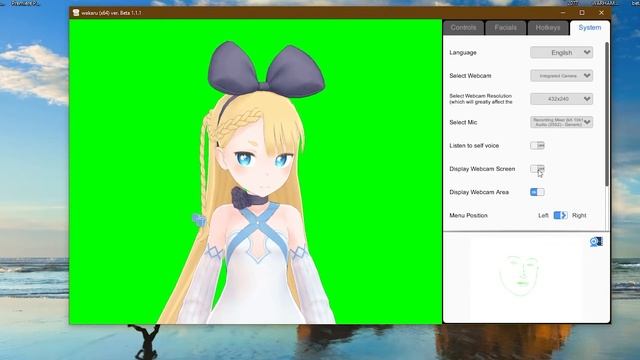Click the "Display Webcam Area" label
Image resolution: width=640 pixels, height=360 pixels.
479,192
